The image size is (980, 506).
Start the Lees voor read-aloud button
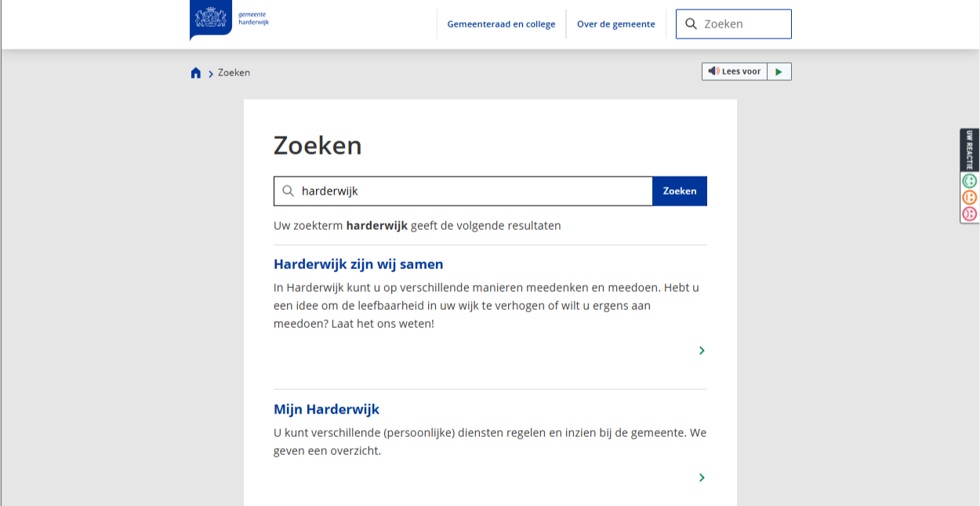click(735, 71)
